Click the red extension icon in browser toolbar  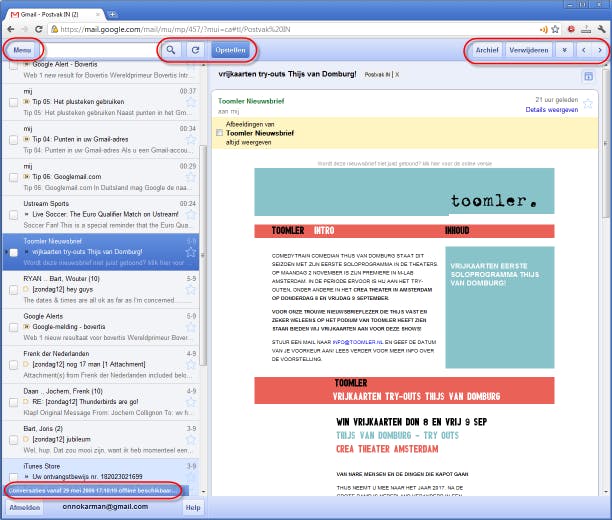click(x=571, y=29)
